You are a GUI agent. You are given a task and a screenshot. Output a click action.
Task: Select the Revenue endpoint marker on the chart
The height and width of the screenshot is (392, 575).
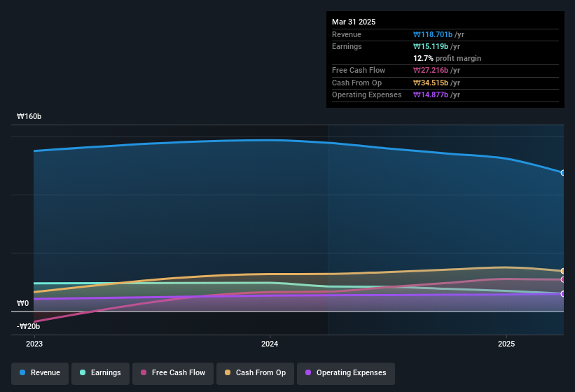coord(563,173)
